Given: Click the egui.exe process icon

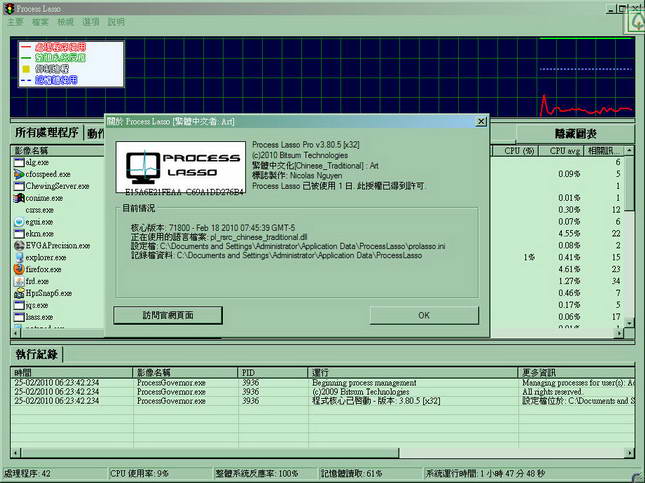Looking at the screenshot, I should tap(19, 221).
